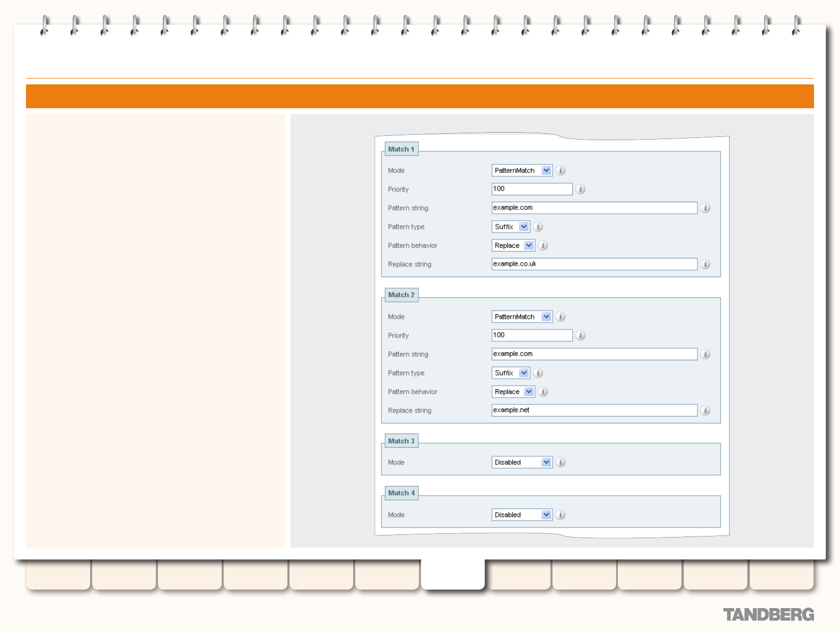
Task: Expand Match 2 Pattern behavior dropdown
Action: tap(513, 392)
